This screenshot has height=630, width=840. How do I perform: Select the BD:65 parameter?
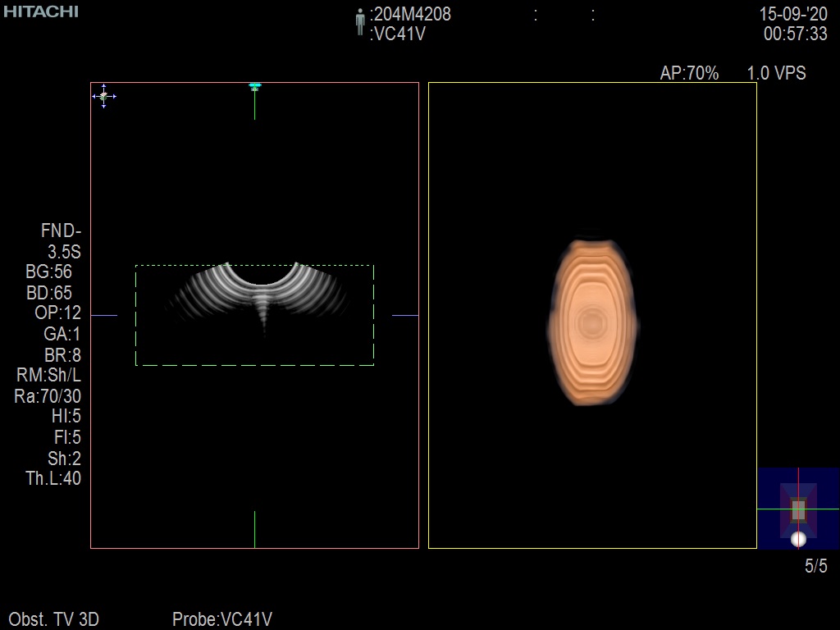pos(48,293)
